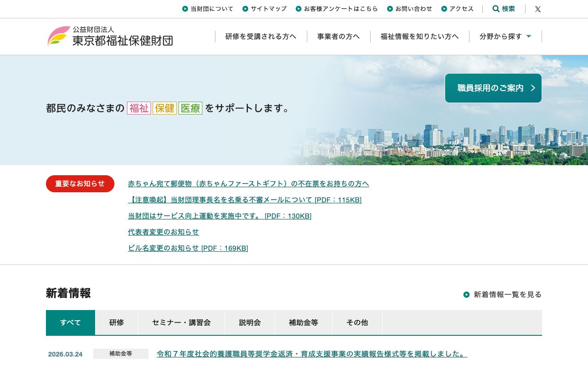This screenshot has width=588, height=368.
Task: Click the 補助金等 category tag on the news item
Action: coord(120,353)
